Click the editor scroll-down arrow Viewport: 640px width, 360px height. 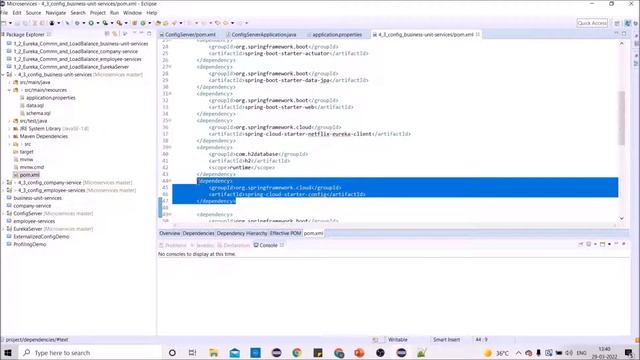621,218
